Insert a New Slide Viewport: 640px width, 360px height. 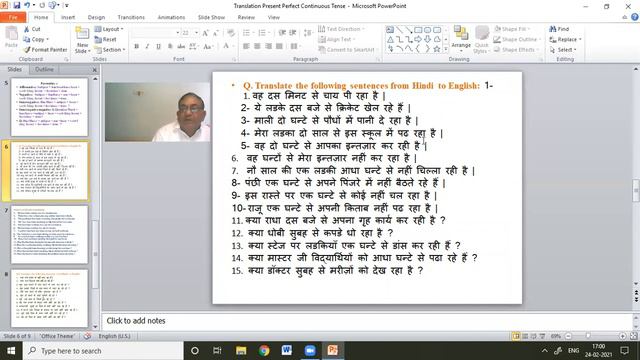click(82, 40)
